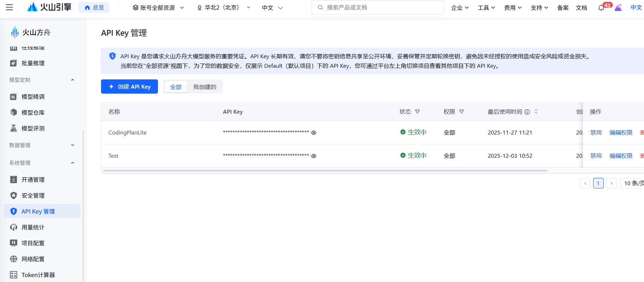Open the 费用 dropdown menu
This screenshot has height=282, width=644.
coord(513,7)
